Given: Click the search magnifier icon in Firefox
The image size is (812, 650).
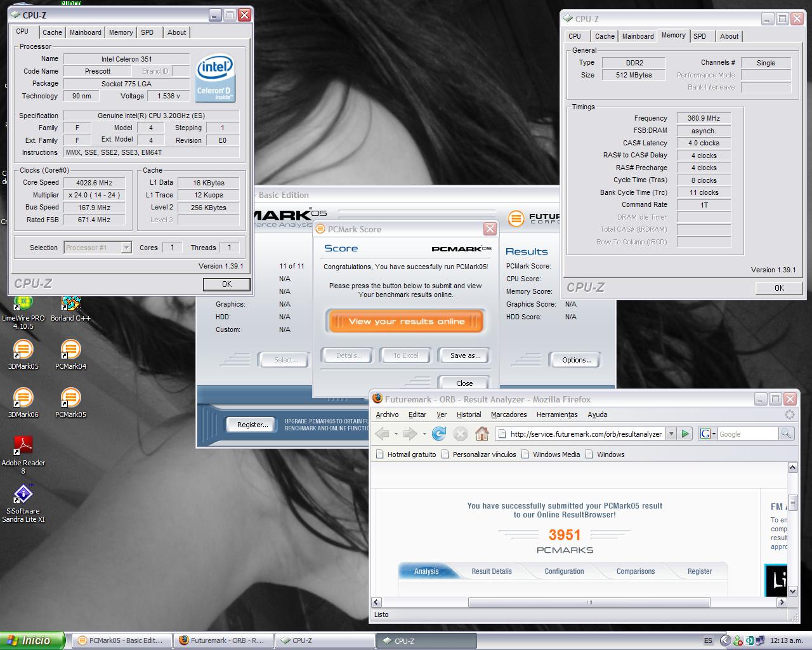Looking at the screenshot, I should [786, 434].
